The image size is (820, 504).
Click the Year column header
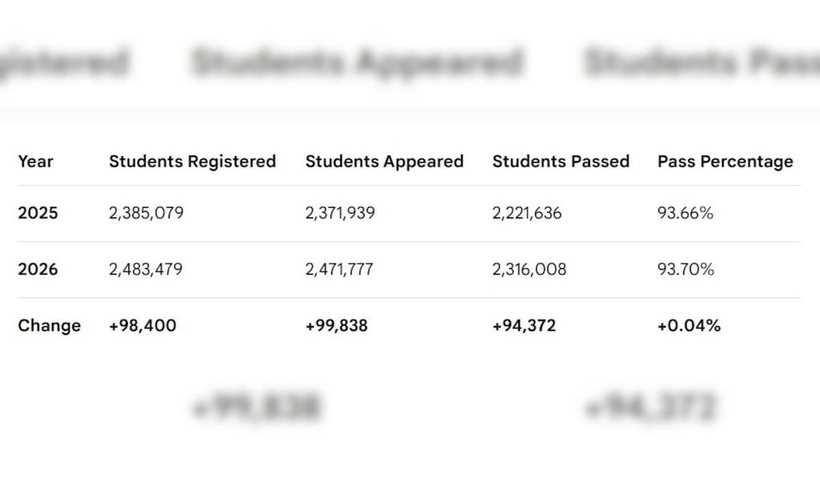click(x=36, y=162)
